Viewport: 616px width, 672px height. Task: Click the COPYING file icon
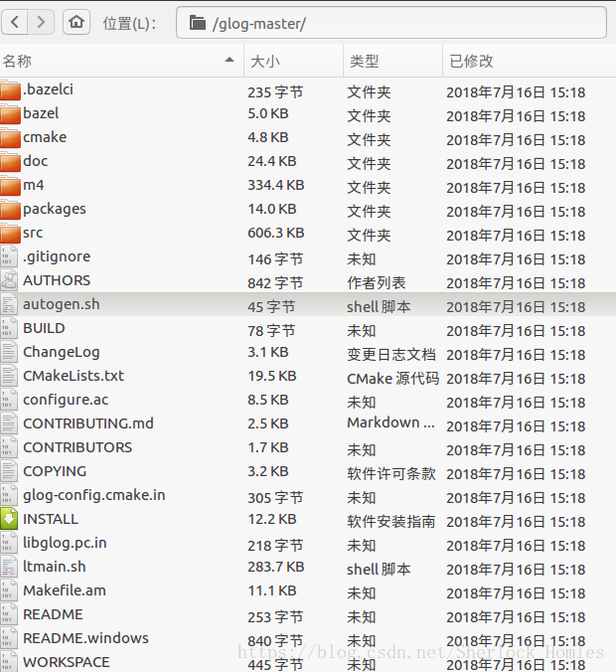tap(9, 471)
